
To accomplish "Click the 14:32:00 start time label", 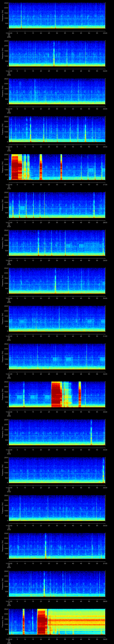I will [9, 412].
